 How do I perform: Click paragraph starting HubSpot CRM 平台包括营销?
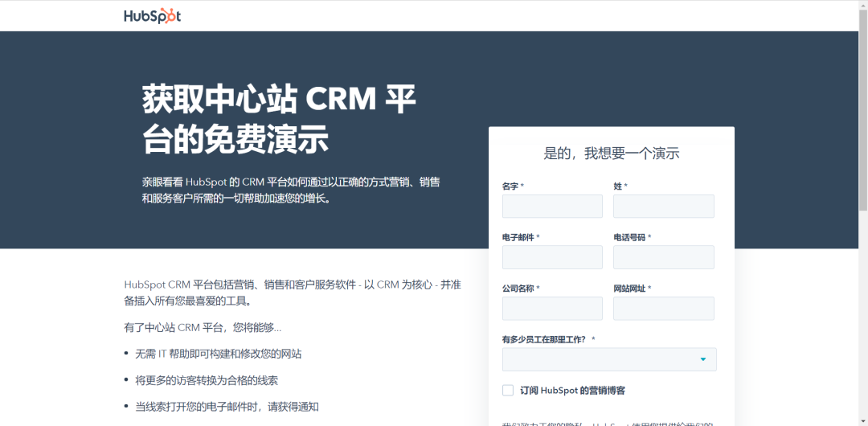tap(293, 293)
